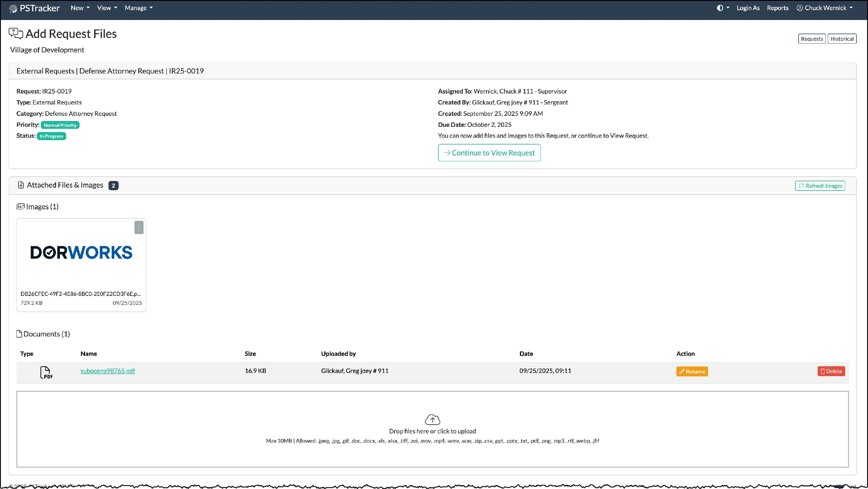Rename the subpoena98765.pdf document
The height and width of the screenshot is (489, 868).
coord(692,371)
